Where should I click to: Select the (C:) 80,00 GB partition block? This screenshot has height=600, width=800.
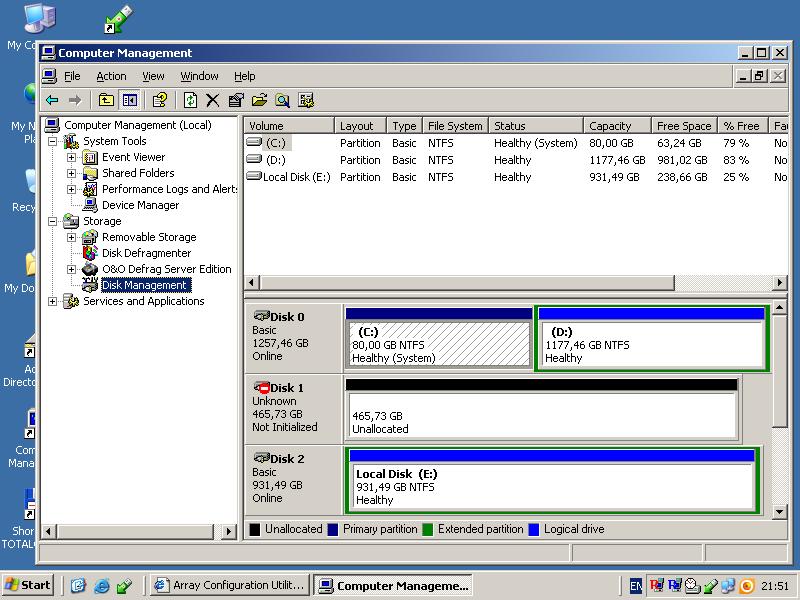439,338
